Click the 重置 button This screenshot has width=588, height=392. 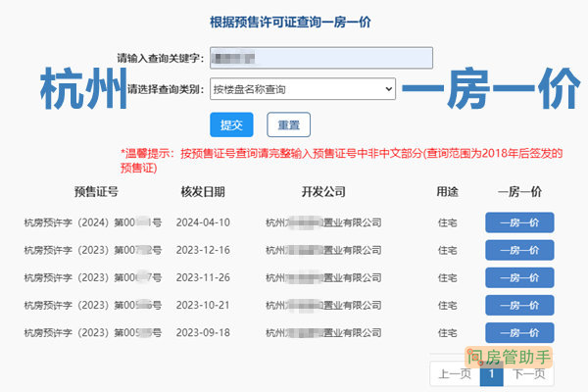click(x=288, y=124)
